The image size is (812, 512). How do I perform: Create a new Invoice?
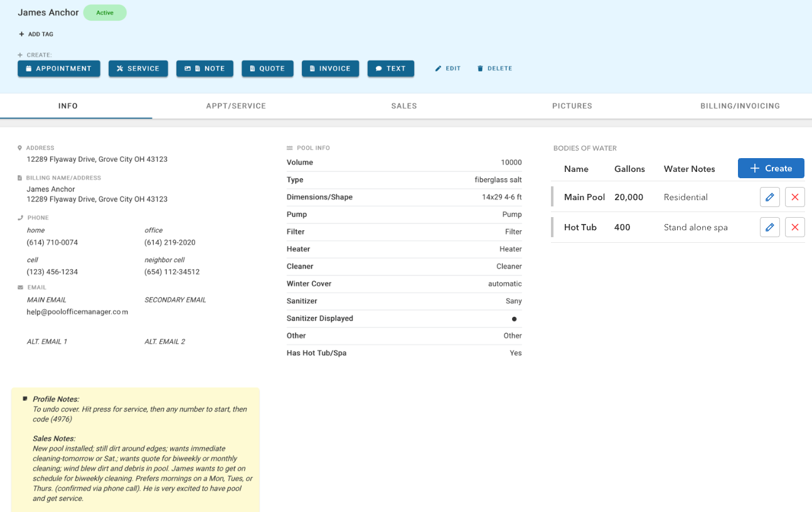pyautogui.click(x=330, y=68)
